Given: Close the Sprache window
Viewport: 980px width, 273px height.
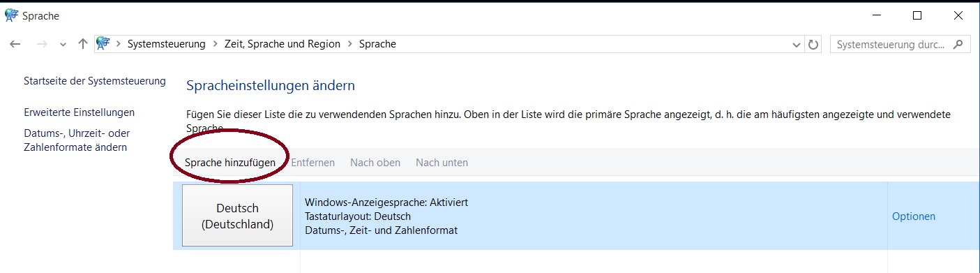Looking at the screenshot, I should click(958, 15).
